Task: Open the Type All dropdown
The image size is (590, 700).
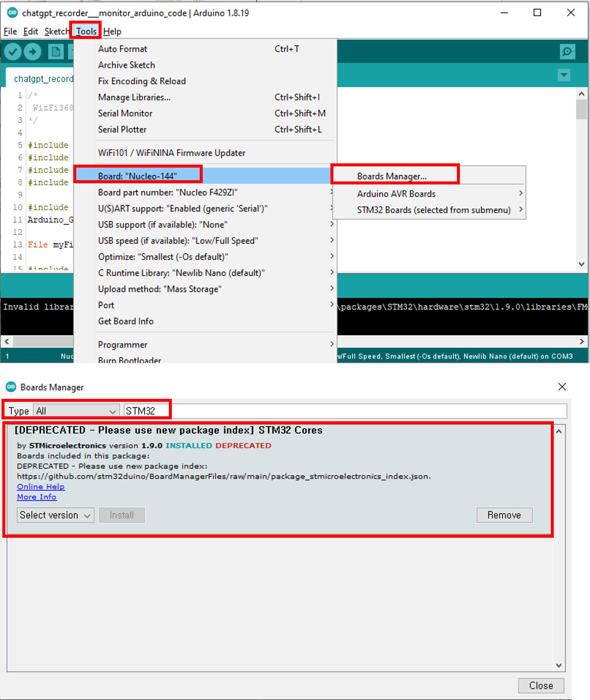Action: pyautogui.click(x=76, y=411)
